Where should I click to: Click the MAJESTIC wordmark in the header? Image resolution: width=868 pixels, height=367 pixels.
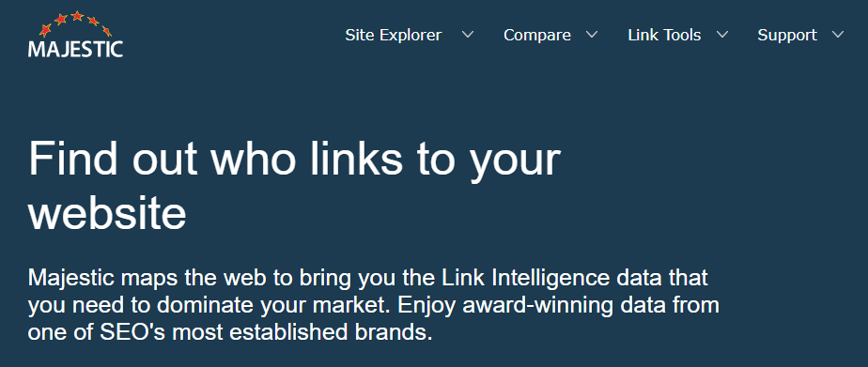(x=75, y=49)
